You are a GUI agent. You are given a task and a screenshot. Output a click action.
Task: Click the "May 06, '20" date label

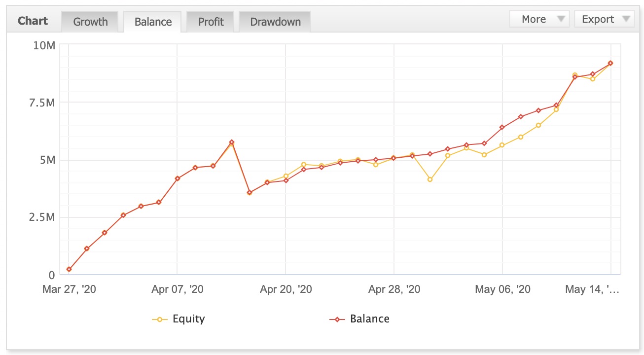tap(502, 289)
